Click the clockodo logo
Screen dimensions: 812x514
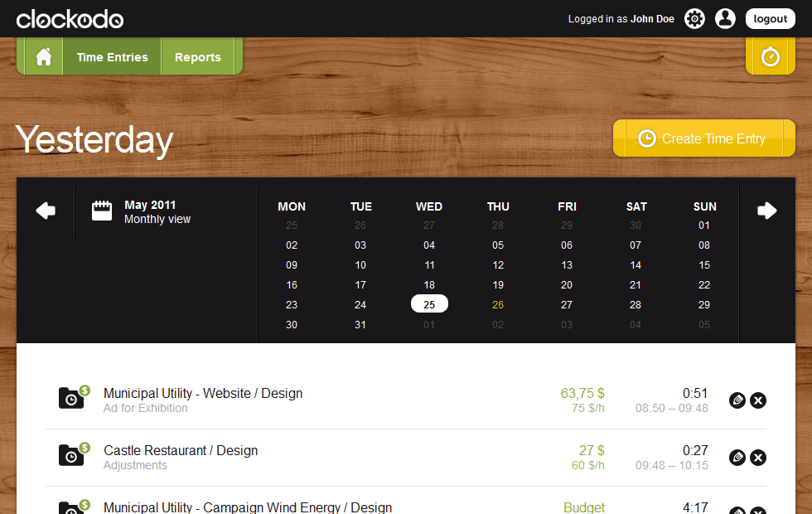70,19
